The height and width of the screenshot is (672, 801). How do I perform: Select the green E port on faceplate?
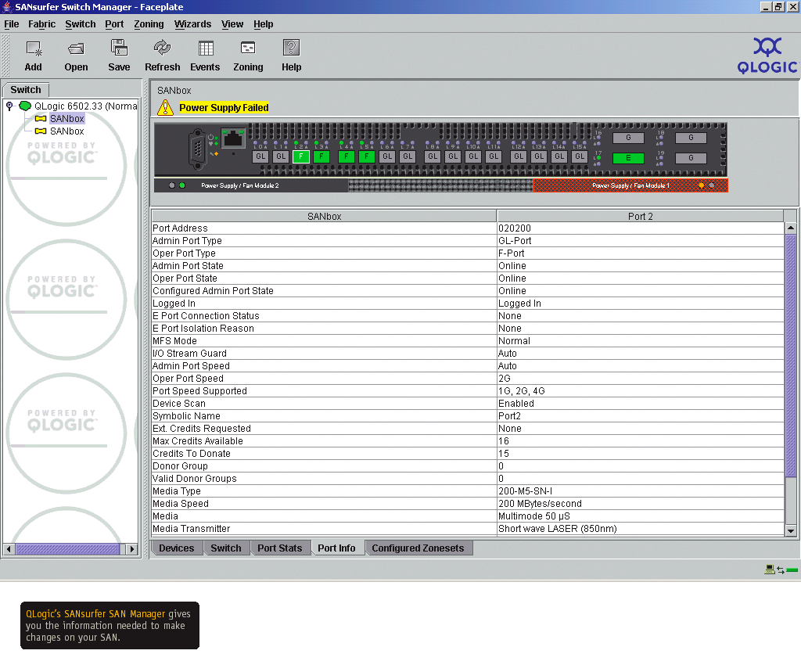point(627,158)
